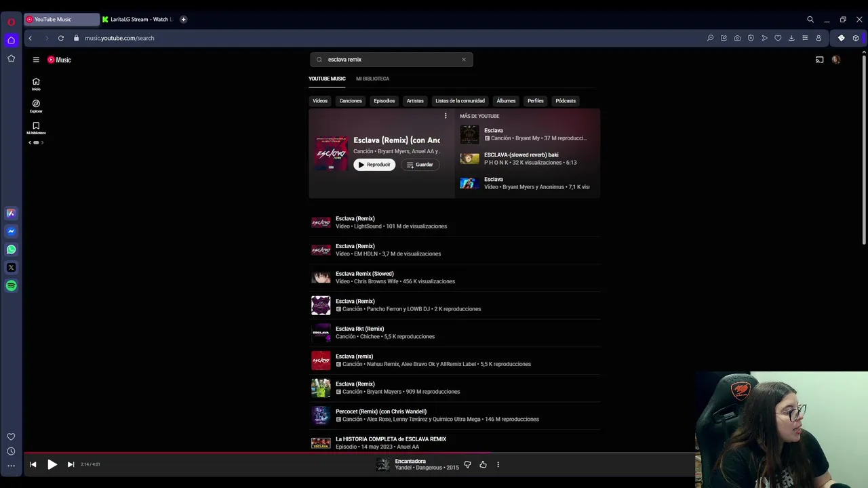Click the search field with 'esclava remix'
This screenshot has width=868, height=488.
point(391,60)
